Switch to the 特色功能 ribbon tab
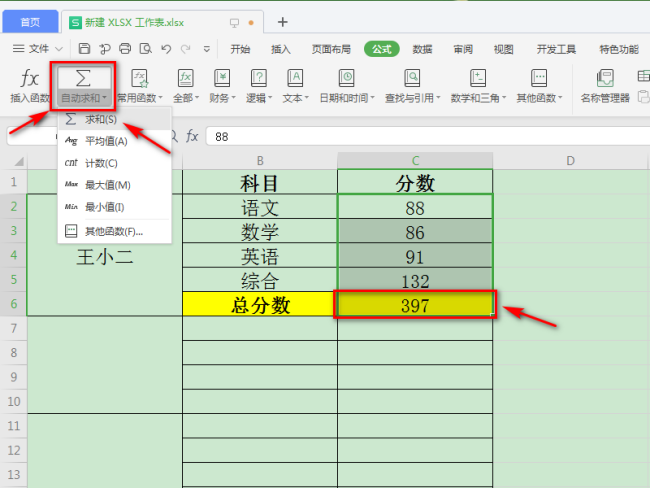Viewport: 650px width, 488px height. (619, 49)
